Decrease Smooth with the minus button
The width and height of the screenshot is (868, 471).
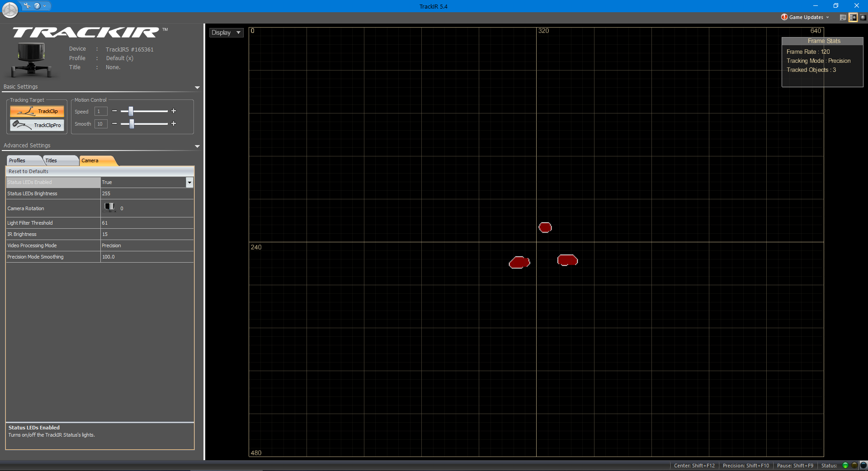point(114,124)
